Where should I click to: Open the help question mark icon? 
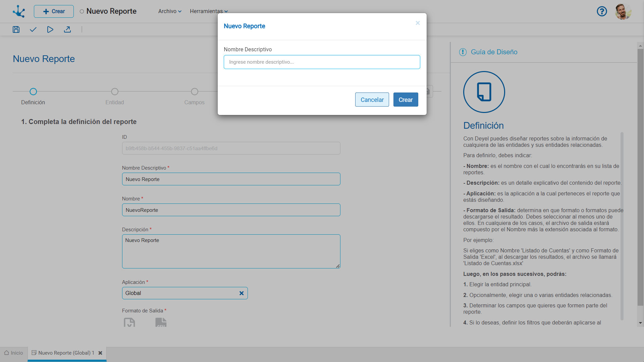602,11
